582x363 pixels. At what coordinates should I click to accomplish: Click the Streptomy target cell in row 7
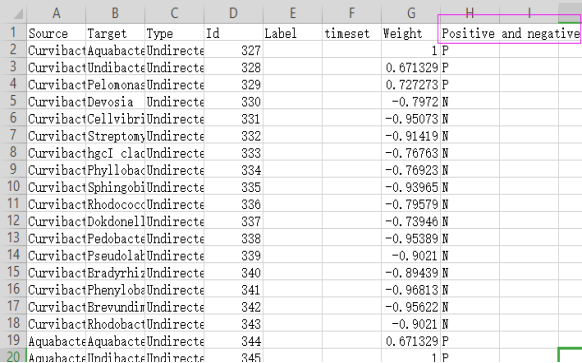pos(115,135)
